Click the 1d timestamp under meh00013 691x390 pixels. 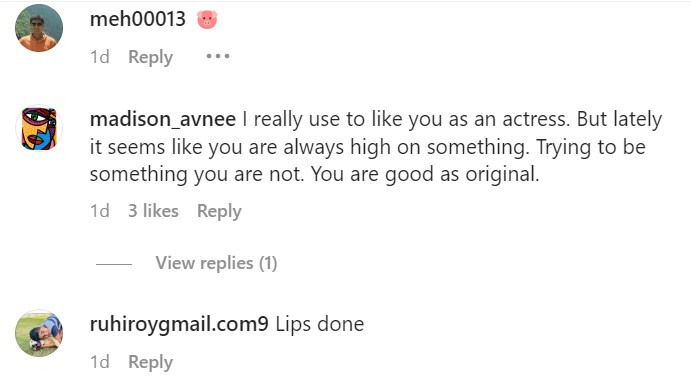pyautogui.click(x=100, y=57)
